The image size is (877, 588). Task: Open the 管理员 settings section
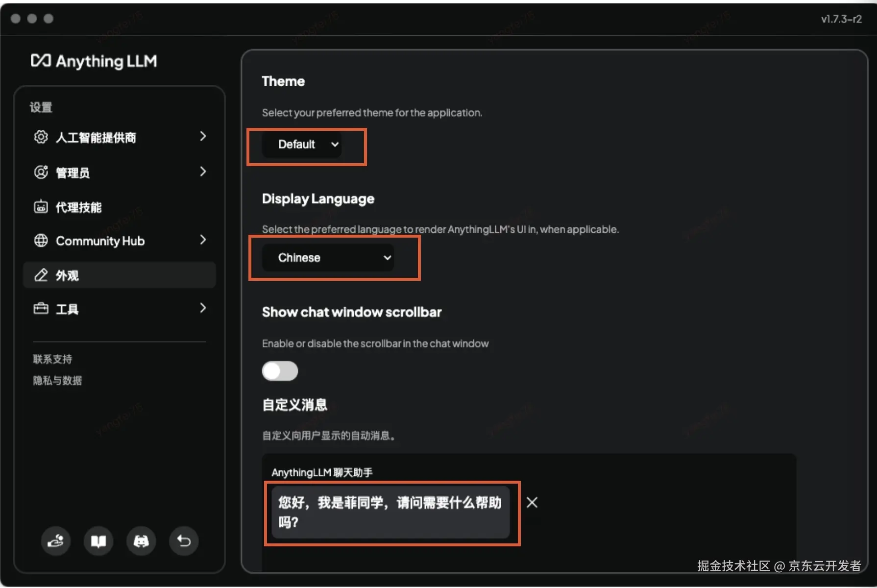(120, 172)
